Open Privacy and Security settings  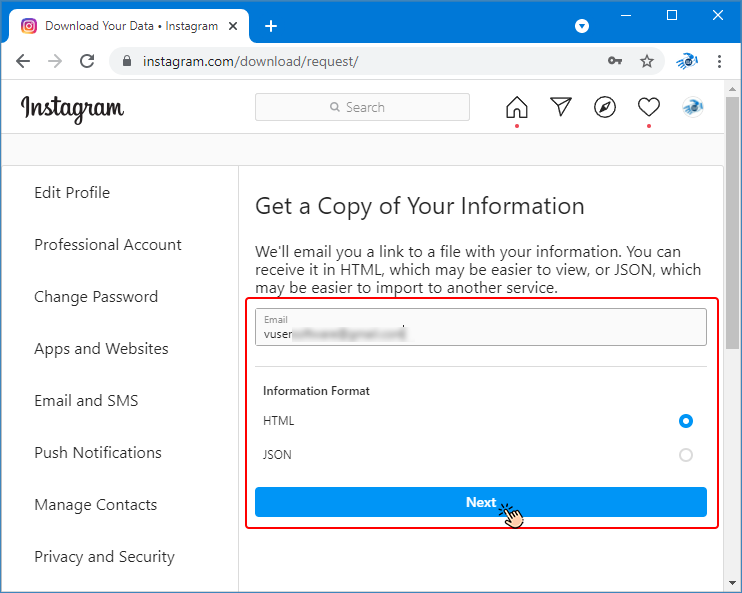pyautogui.click(x=105, y=557)
